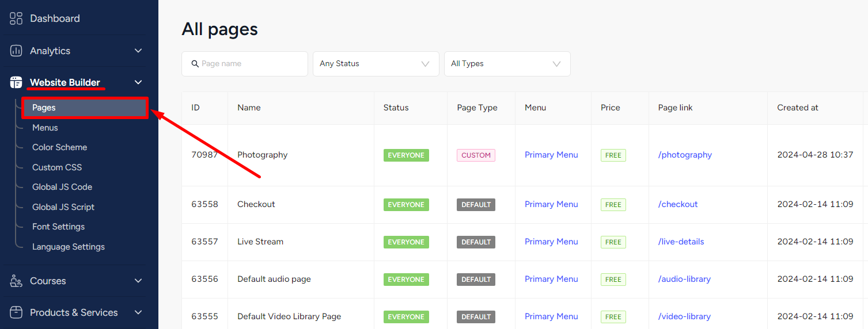Open the /audio-library page link
Screen dimensions: 868x329
tap(684, 279)
